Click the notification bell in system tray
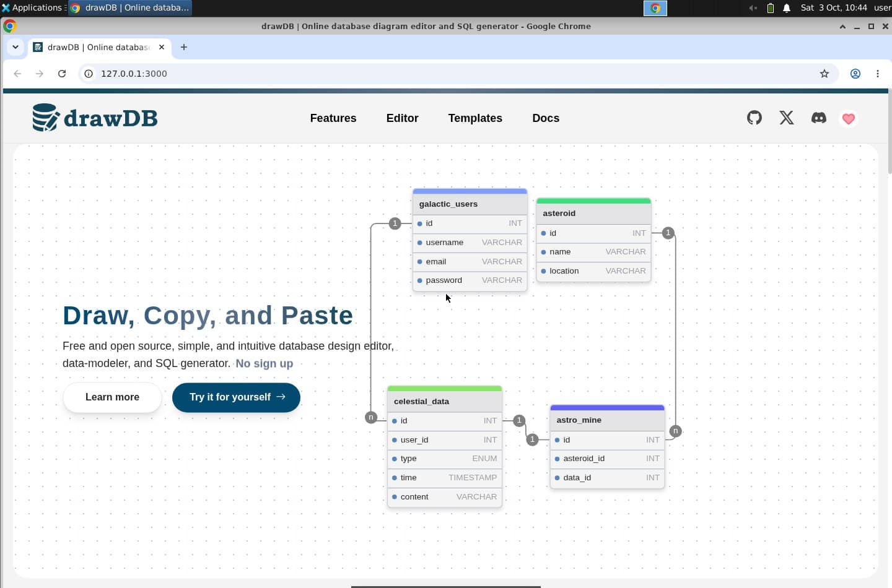 (x=787, y=8)
